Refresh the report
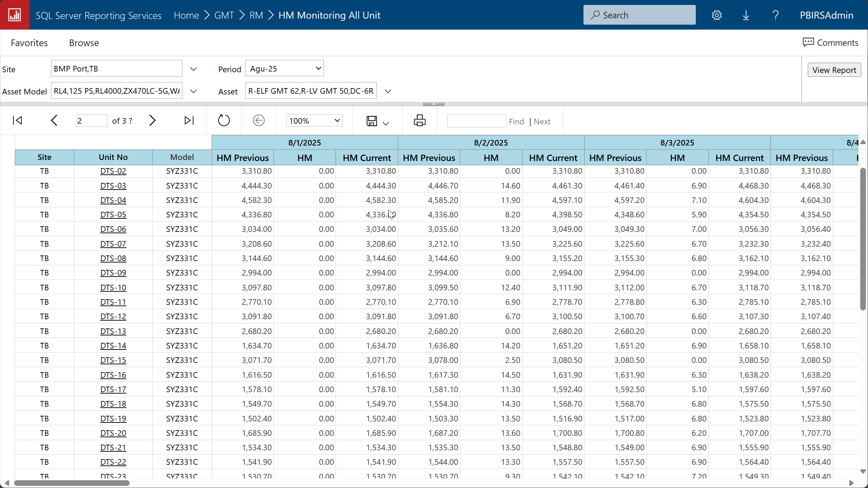 tap(224, 121)
